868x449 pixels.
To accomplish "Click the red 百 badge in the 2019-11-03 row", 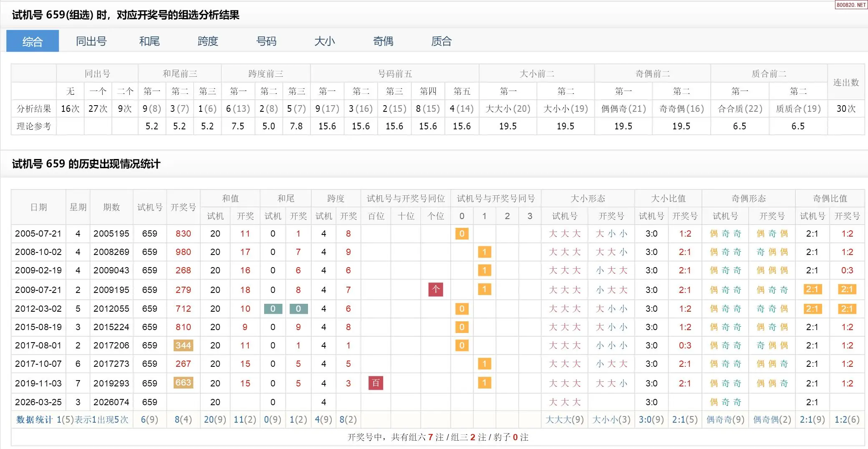I will pyautogui.click(x=376, y=383).
